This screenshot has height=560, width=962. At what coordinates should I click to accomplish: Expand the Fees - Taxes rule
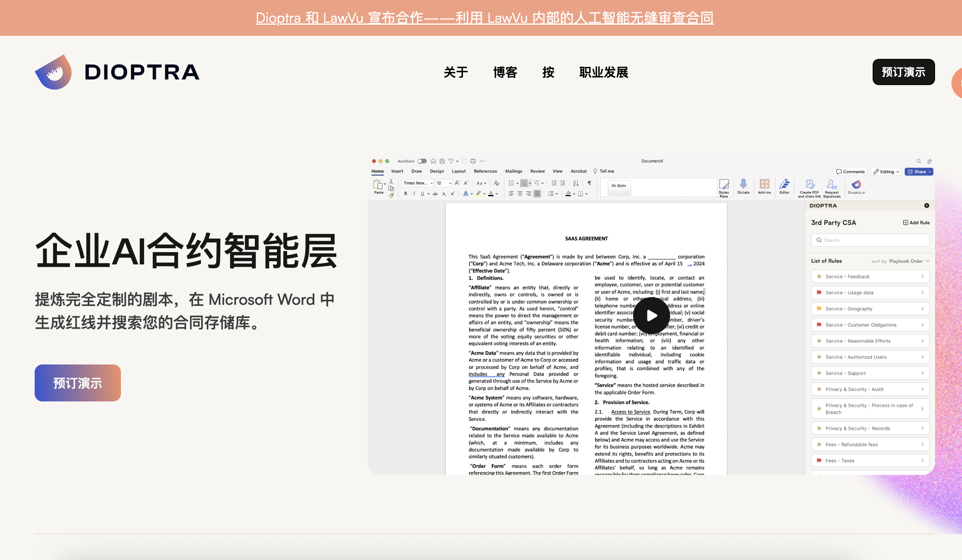[x=870, y=460]
